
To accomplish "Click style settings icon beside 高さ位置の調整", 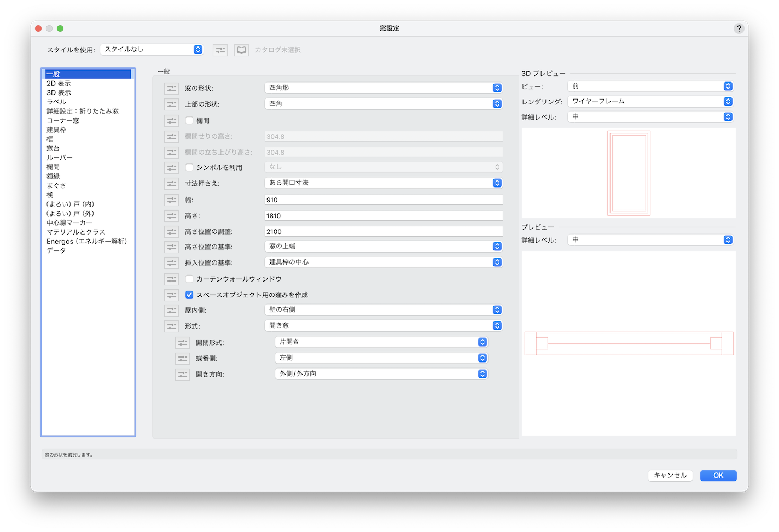I will click(x=171, y=232).
